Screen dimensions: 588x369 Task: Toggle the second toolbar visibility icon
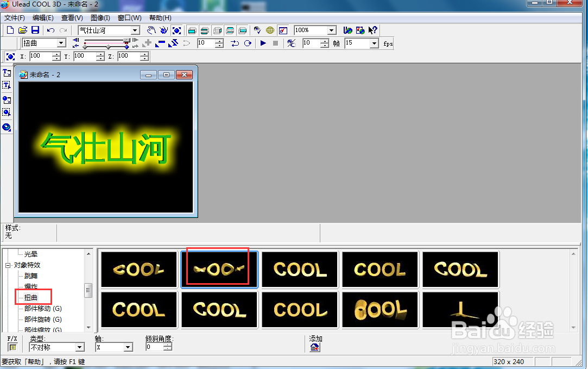(x=205, y=30)
